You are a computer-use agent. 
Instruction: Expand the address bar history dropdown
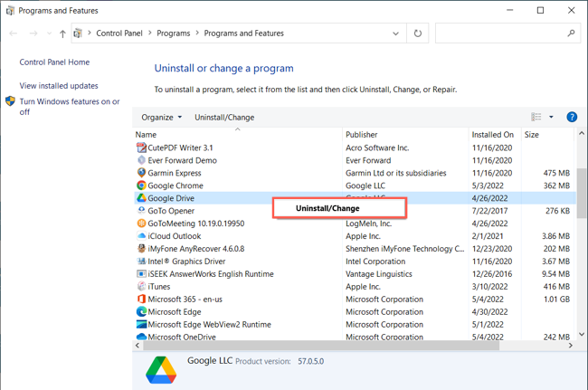tap(395, 33)
